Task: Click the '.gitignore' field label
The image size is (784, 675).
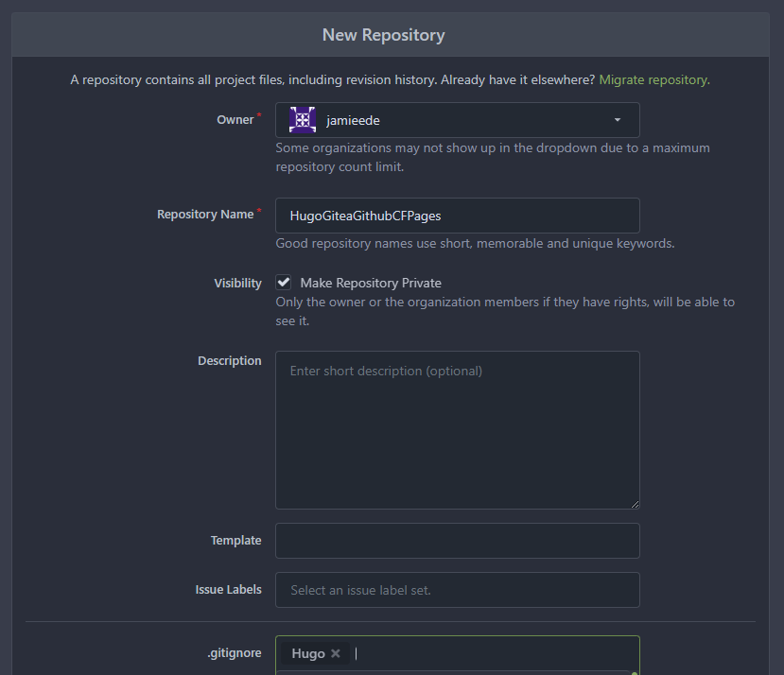Action: [235, 653]
